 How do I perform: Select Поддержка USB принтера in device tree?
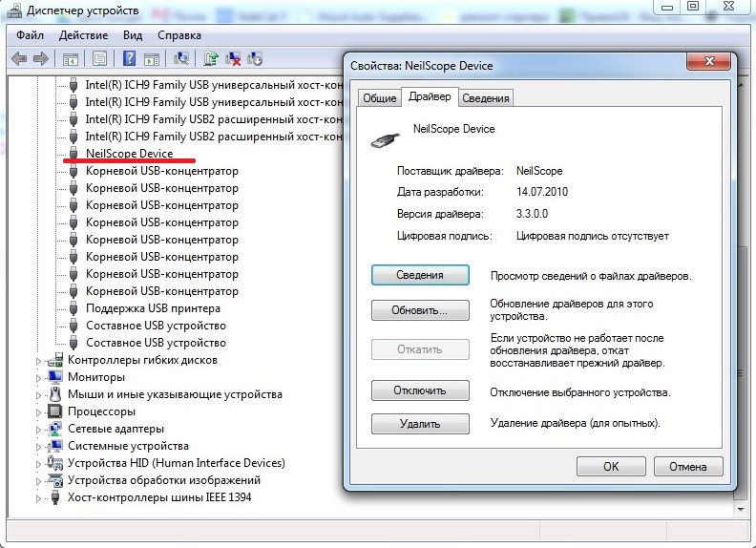(x=153, y=308)
